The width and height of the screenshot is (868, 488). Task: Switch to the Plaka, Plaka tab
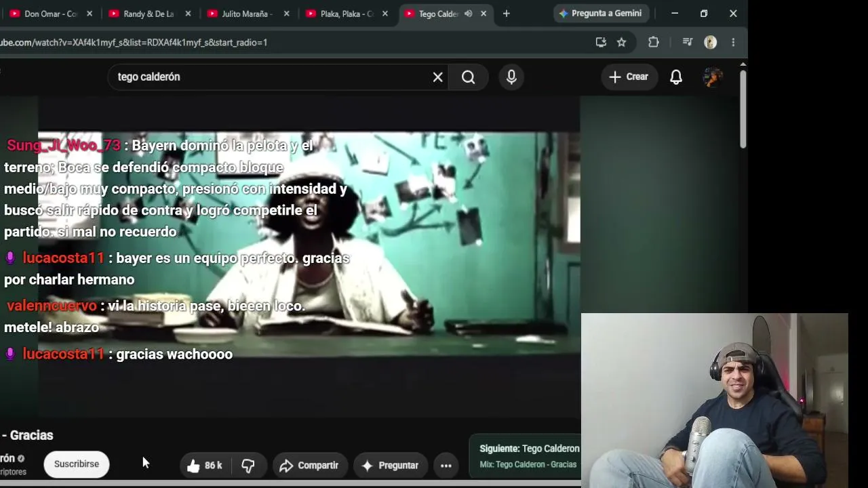click(345, 14)
